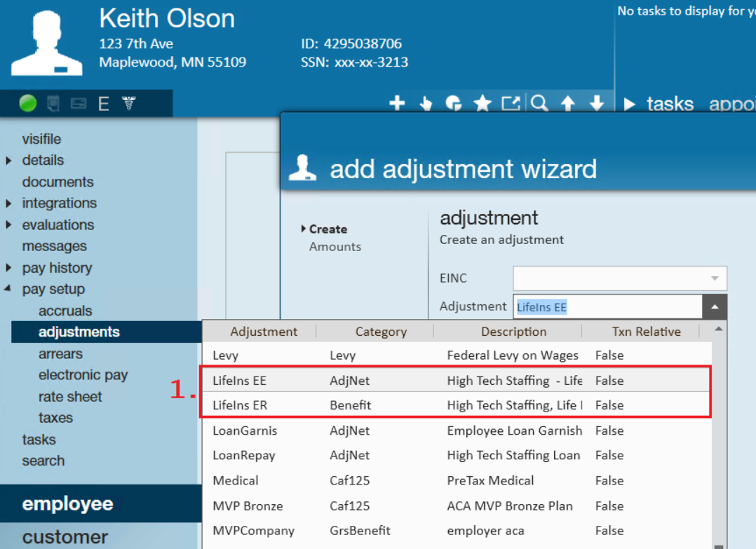Click the E indicator icon
Viewport: 756px width, 549px height.
[x=104, y=104]
